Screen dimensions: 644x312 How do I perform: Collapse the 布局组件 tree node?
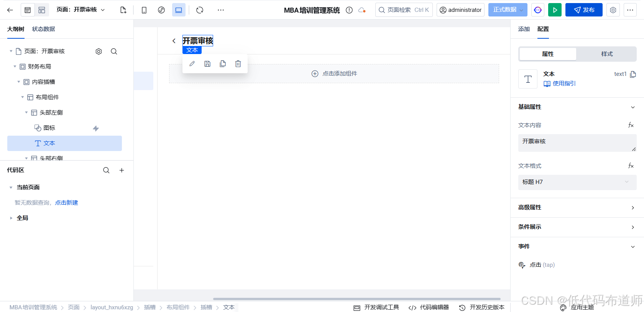(x=23, y=97)
